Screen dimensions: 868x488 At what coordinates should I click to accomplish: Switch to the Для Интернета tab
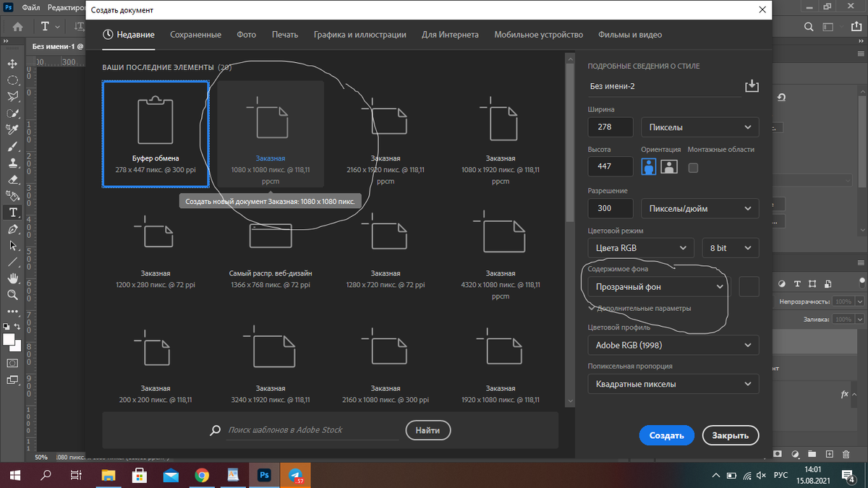click(450, 35)
